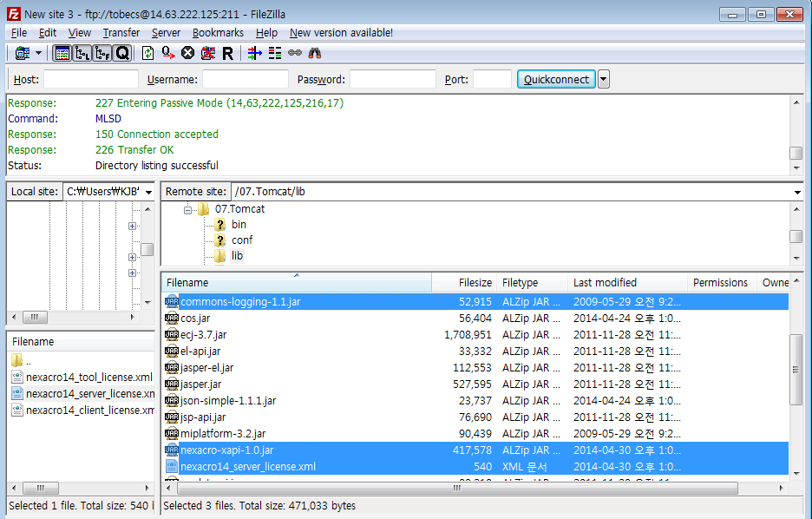The width and height of the screenshot is (812, 519).
Task: Select jsp-api.jar in remote list
Action: pyautogui.click(x=475, y=417)
